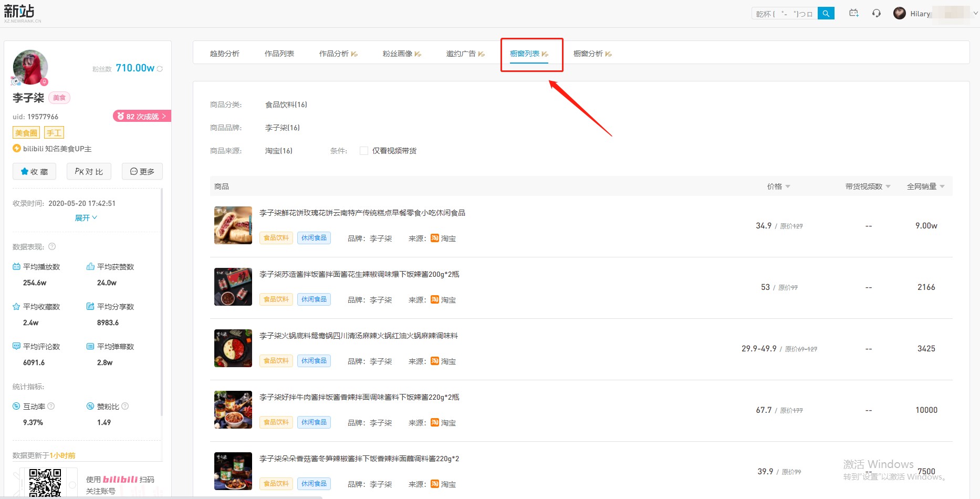Switch to the 作品分析 tab

pos(338,54)
